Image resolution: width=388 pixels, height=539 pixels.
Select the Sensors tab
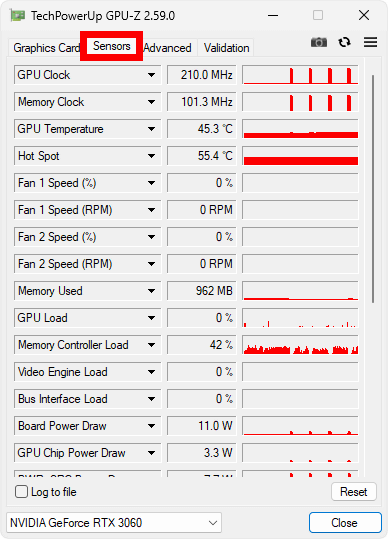tap(112, 46)
